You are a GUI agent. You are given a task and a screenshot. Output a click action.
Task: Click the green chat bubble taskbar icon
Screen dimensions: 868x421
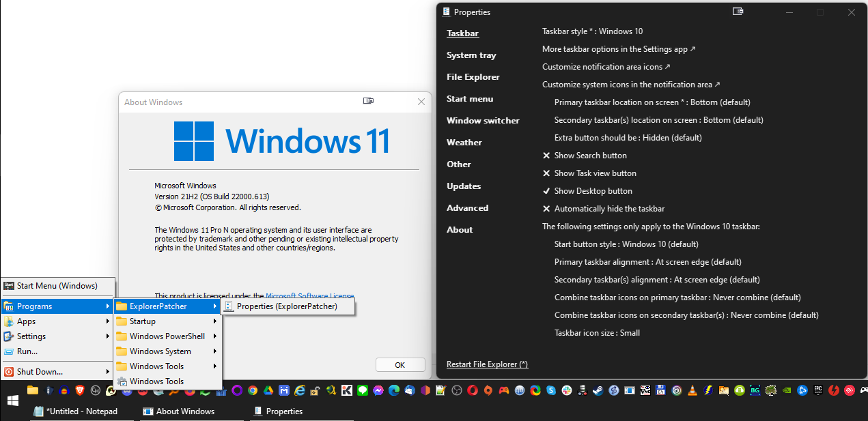pyautogui.click(x=362, y=390)
